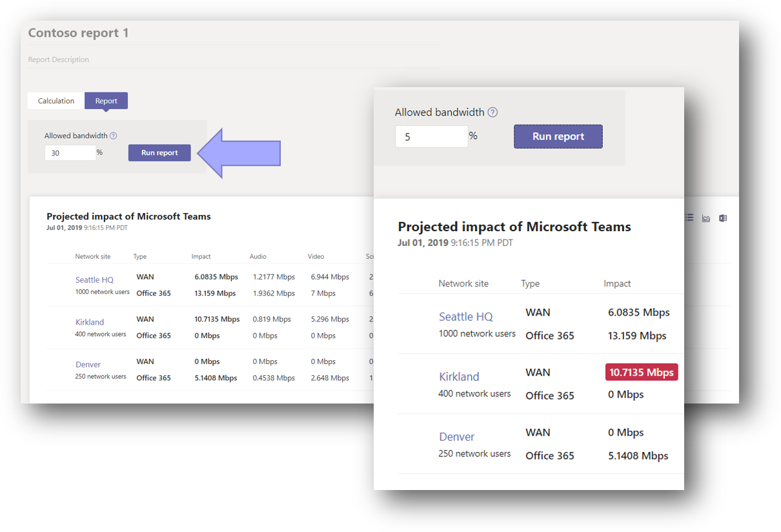Switch to the Calculation tab
781x532 pixels.
pos(56,101)
